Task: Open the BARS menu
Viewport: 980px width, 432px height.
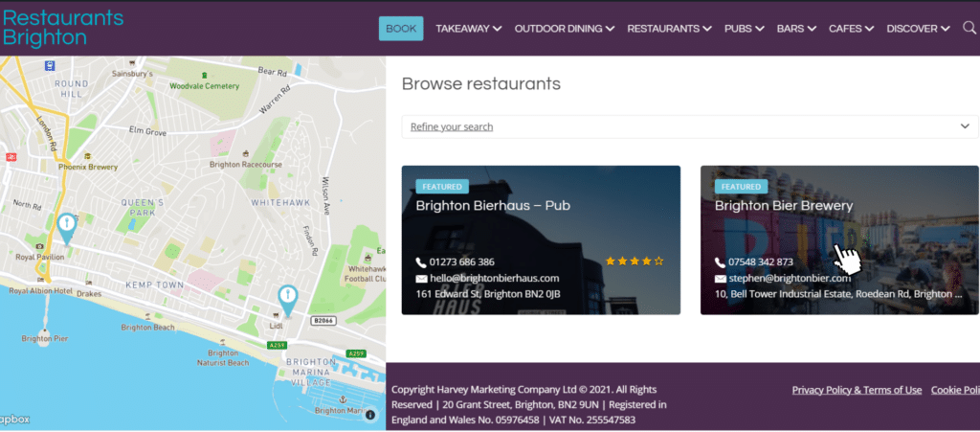Action: coord(796,28)
